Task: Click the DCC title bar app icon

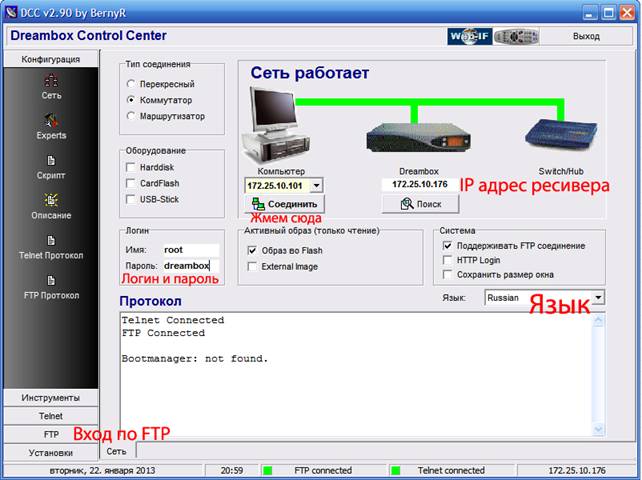Action: (x=11, y=12)
